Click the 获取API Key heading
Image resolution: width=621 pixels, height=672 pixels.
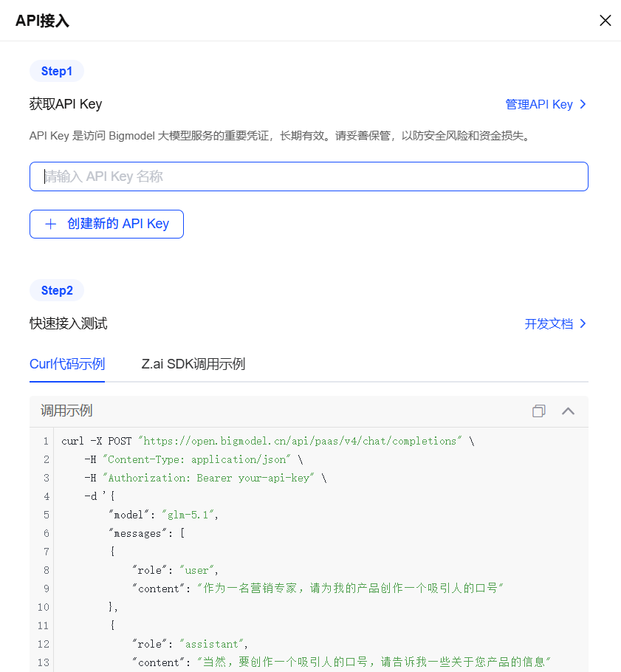tap(66, 104)
